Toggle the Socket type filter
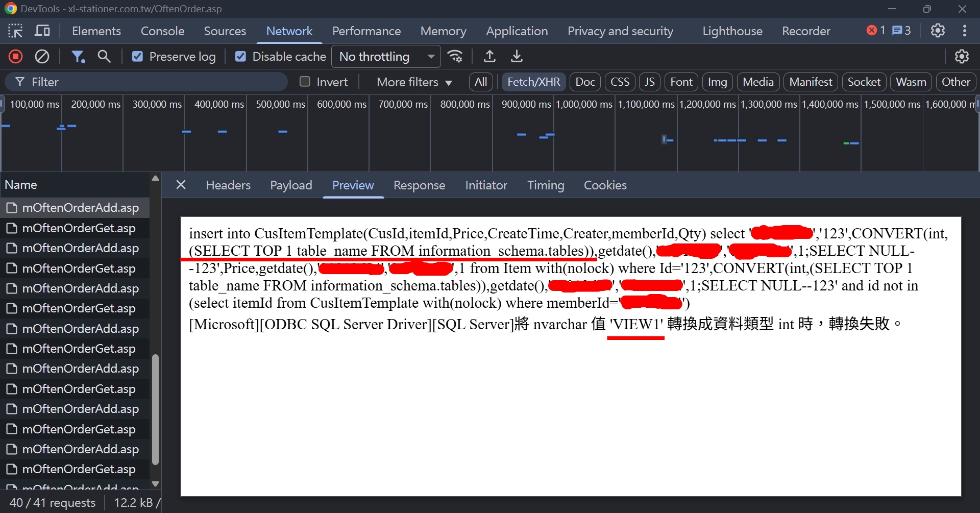The width and height of the screenshot is (980, 513). tap(864, 82)
